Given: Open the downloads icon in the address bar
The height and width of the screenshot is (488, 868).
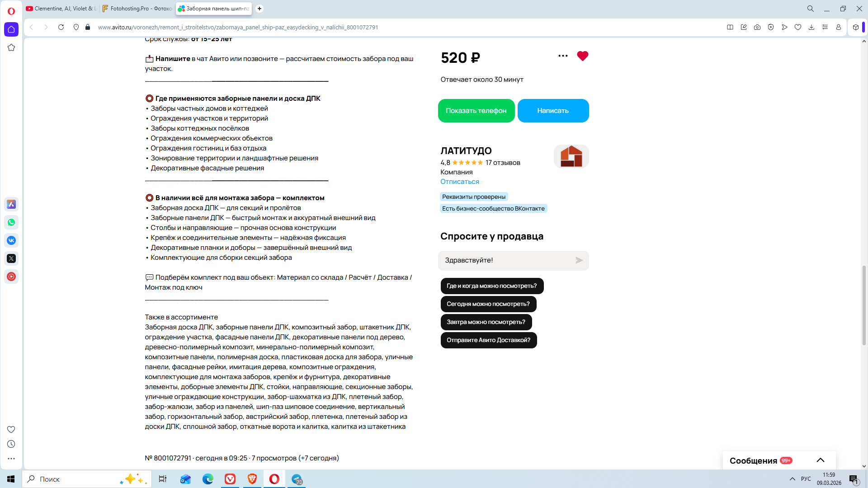Looking at the screenshot, I should [x=811, y=27].
